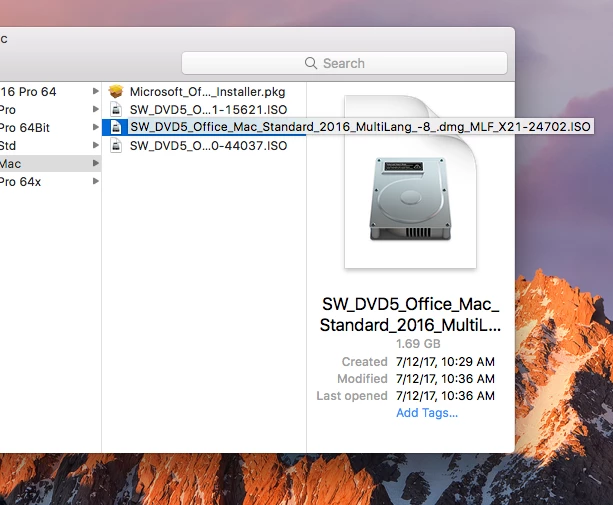Click 'Add Tags...' link in preview
613x505 pixels.
427,413
